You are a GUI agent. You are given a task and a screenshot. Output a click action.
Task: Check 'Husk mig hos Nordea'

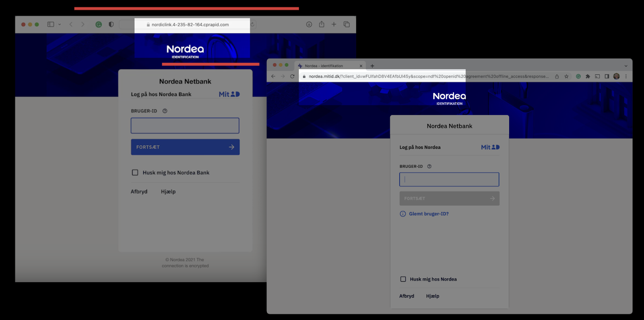pyautogui.click(x=403, y=279)
